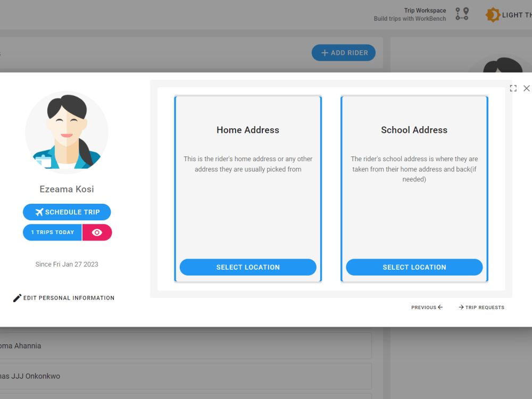
Task: Select the JJJ Onkonkwo rider row in background
Action: click(186, 376)
